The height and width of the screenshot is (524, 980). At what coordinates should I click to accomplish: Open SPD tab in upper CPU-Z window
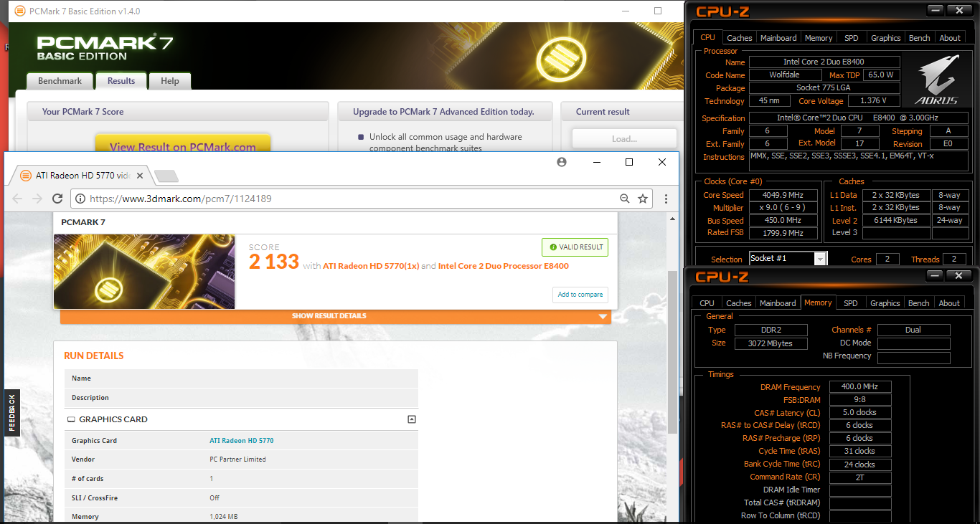[x=851, y=38]
